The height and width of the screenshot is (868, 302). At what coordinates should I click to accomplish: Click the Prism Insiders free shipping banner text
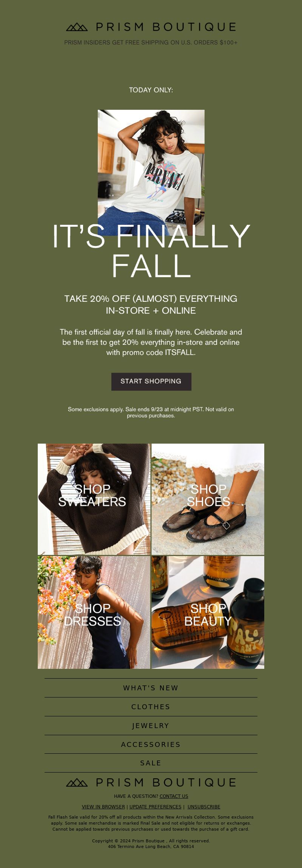click(151, 43)
